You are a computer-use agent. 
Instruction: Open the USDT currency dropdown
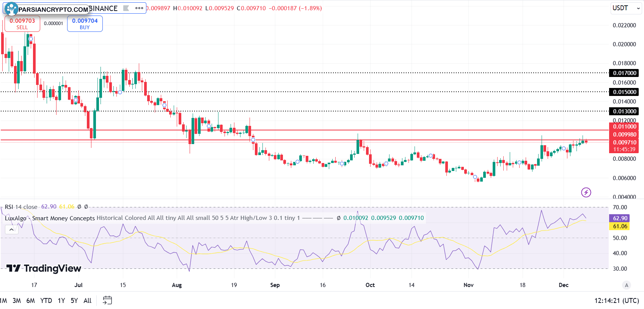click(626, 8)
